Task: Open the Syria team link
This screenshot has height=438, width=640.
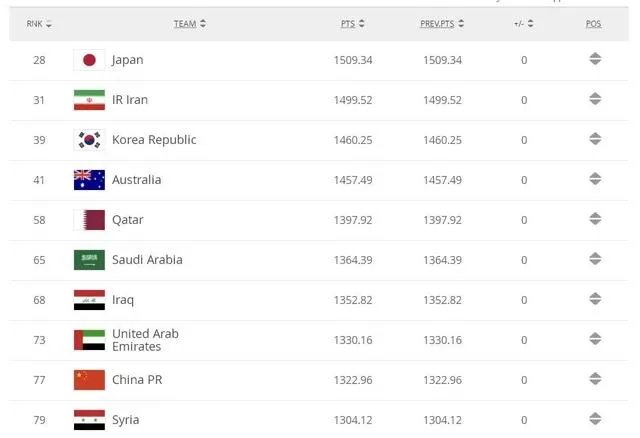Action: click(x=125, y=420)
